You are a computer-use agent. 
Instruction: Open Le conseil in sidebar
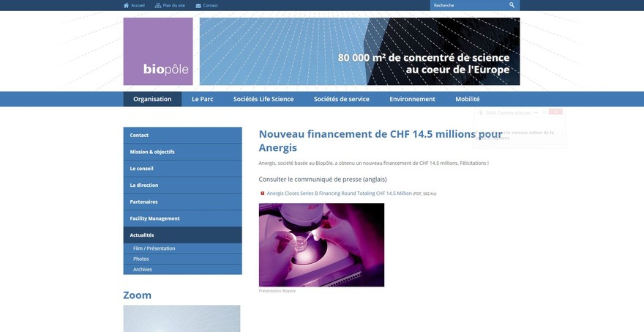[x=183, y=169]
